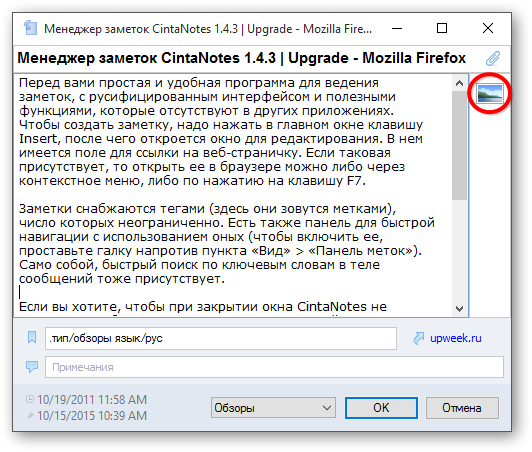This screenshot has height=452, width=532.
Task: Click the scroll up arrow of note text
Action: coord(459,83)
